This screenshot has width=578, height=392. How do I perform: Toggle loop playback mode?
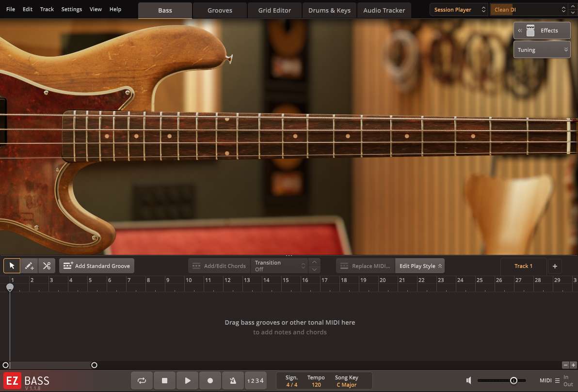click(x=142, y=380)
